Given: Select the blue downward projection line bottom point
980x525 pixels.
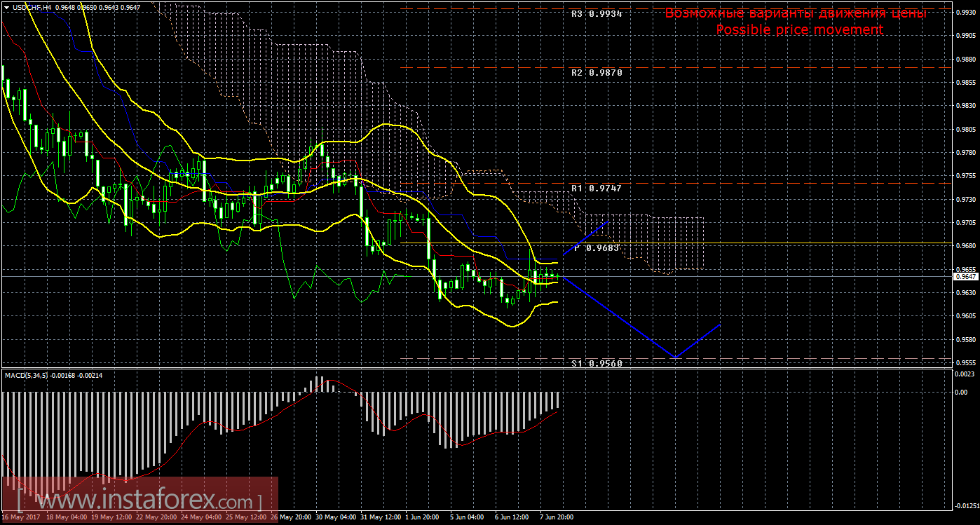Looking at the screenshot, I should click(x=675, y=357).
